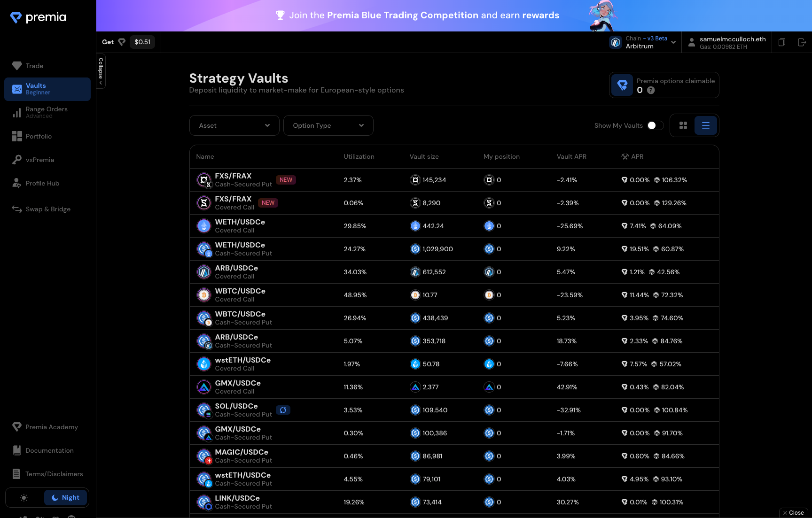
Task: Click the Premia logo in sidebar
Action: click(39, 17)
